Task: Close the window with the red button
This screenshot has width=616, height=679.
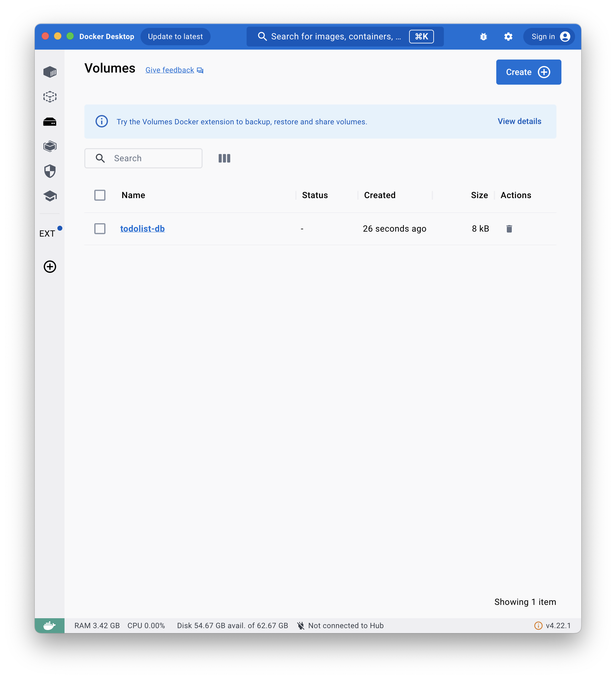Action: coord(46,36)
